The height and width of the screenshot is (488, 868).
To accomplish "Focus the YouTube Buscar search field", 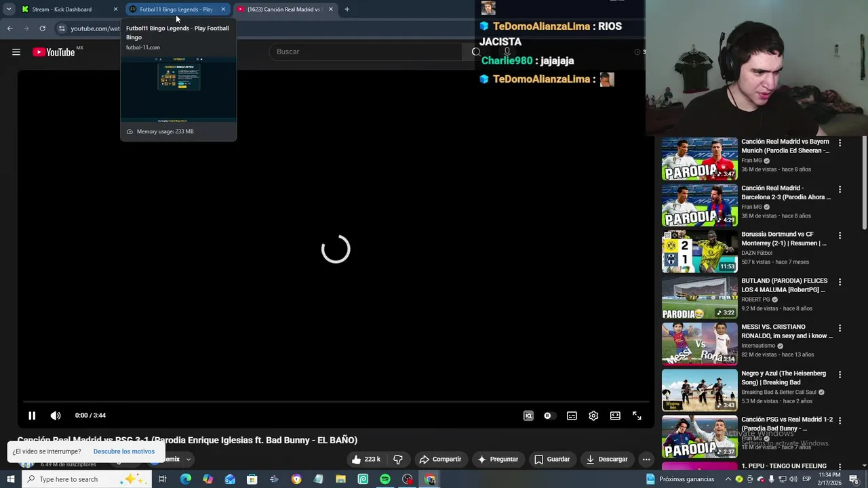I will (x=366, y=52).
